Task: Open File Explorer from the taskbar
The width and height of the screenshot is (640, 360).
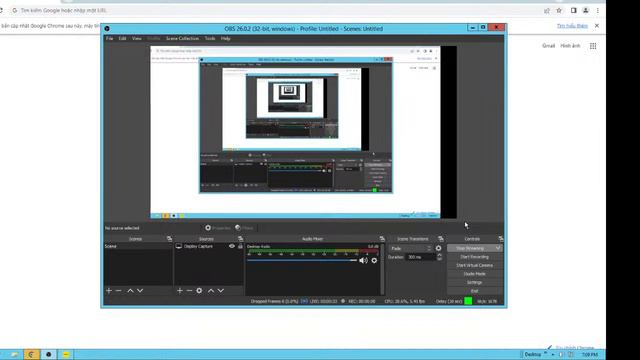Action: pos(14,354)
